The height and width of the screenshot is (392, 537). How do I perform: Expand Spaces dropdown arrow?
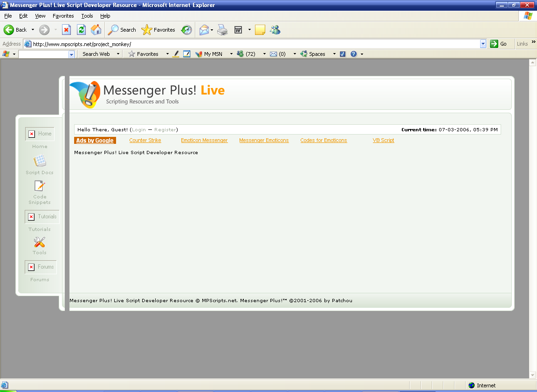click(x=334, y=54)
